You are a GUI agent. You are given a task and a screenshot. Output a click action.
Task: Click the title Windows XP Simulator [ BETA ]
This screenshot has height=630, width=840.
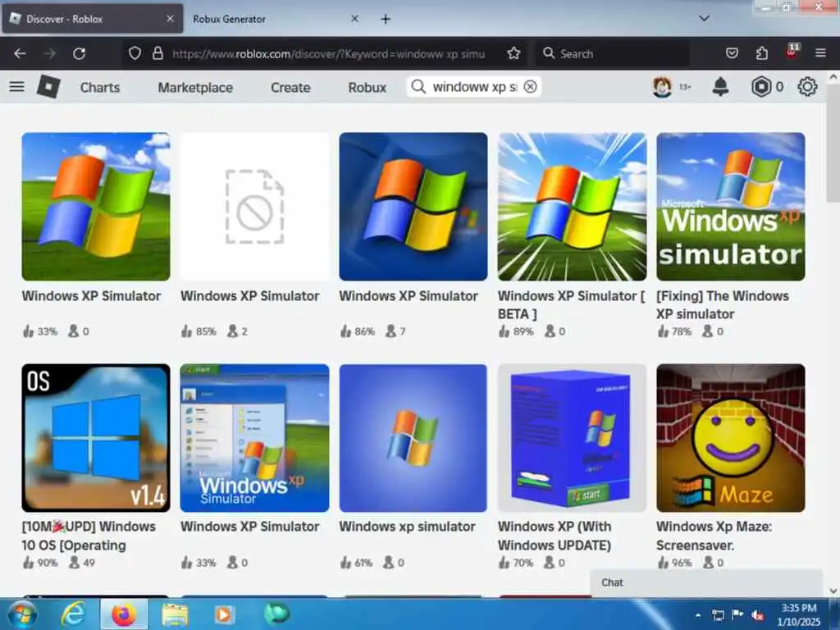click(571, 305)
